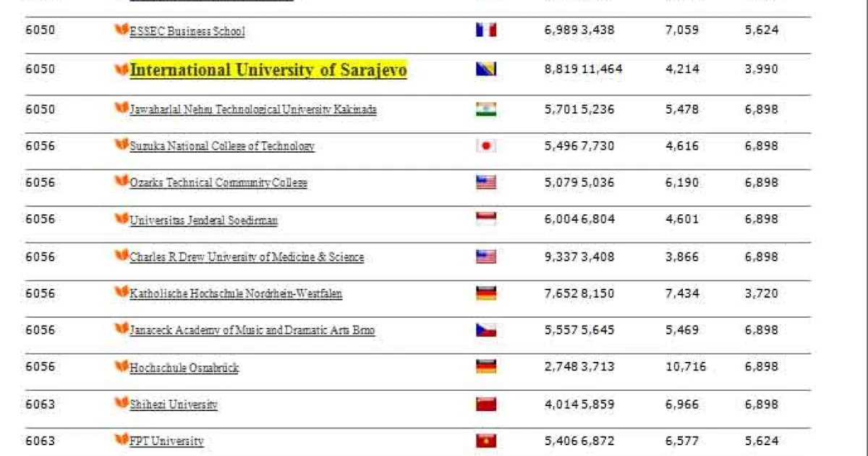Open the Universitas Jenderal Soedirman link
Screen dimensions: 868x456
point(204,220)
